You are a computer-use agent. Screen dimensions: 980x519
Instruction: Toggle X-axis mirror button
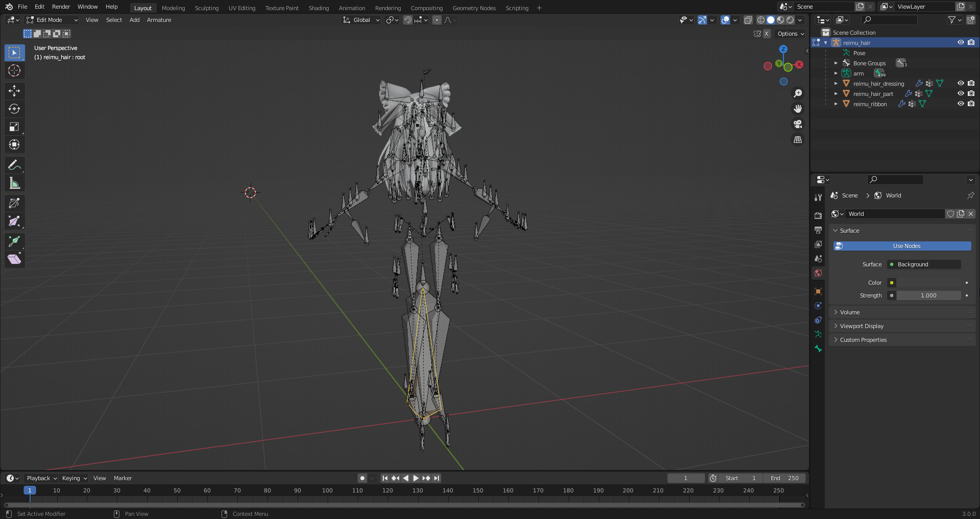pos(766,34)
